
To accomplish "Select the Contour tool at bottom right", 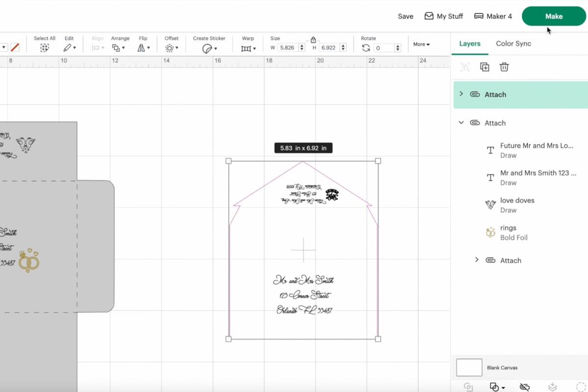I will [581, 387].
